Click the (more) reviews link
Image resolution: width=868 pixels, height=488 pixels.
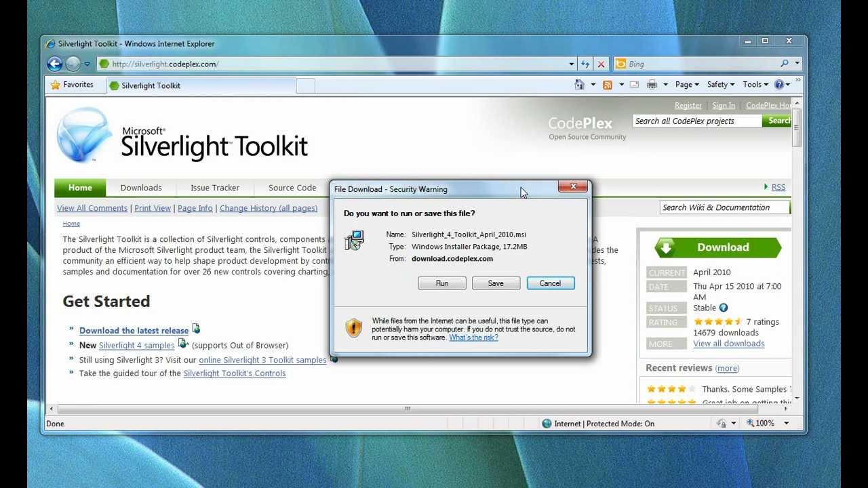pyautogui.click(x=727, y=368)
